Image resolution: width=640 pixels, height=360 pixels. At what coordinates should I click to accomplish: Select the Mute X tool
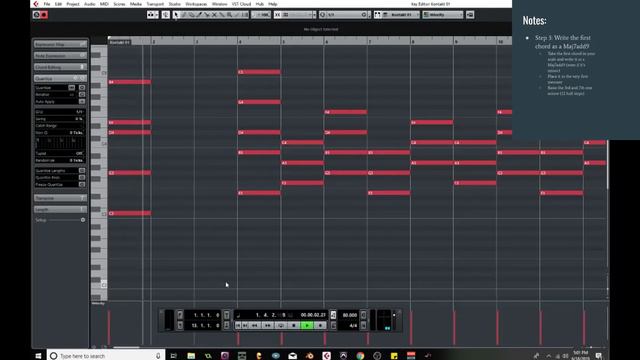[214, 15]
